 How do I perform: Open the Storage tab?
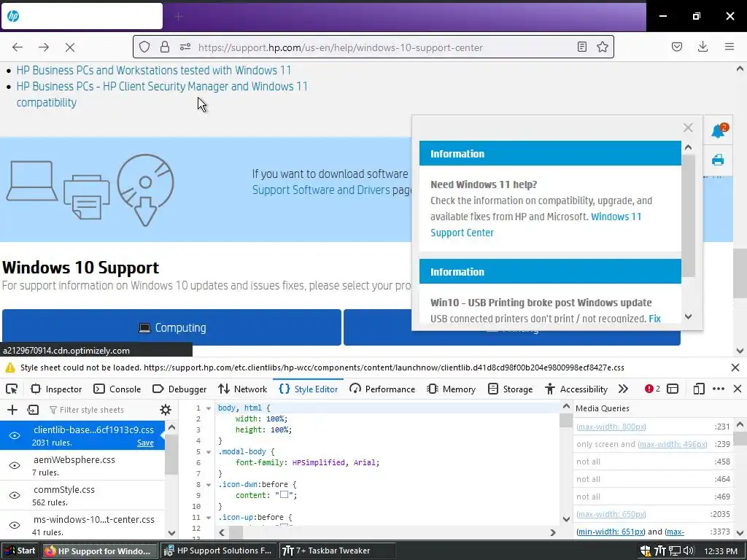pyautogui.click(x=510, y=389)
